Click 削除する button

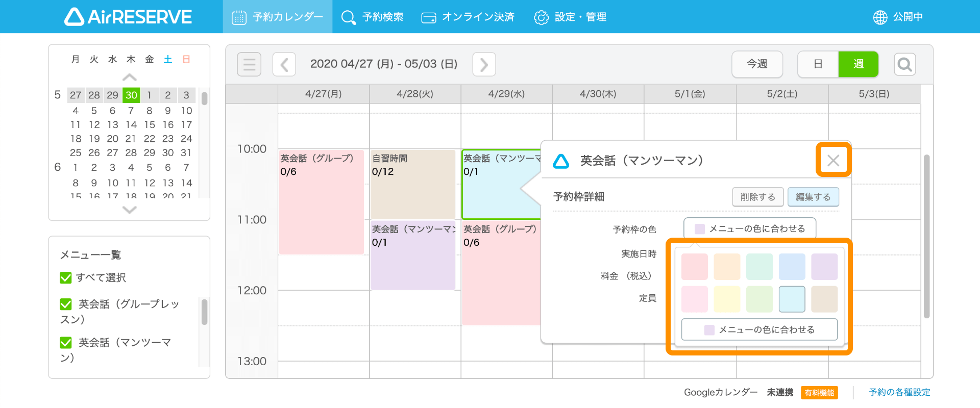click(757, 197)
